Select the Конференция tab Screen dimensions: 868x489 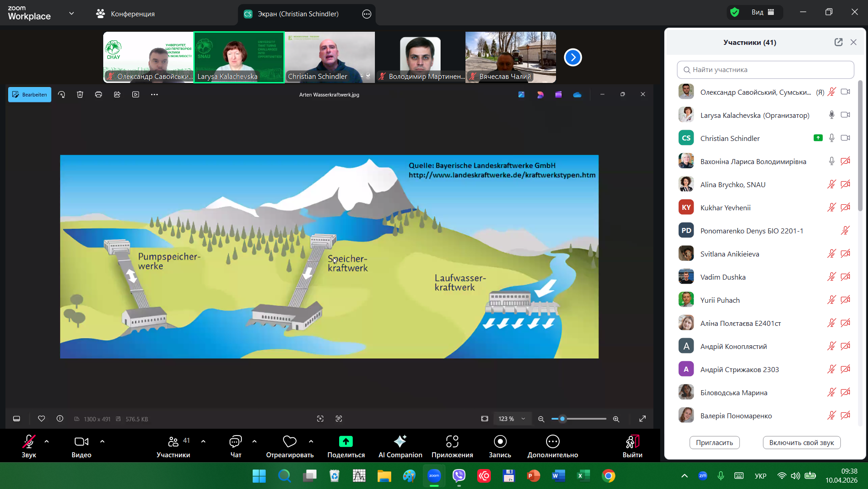click(125, 14)
